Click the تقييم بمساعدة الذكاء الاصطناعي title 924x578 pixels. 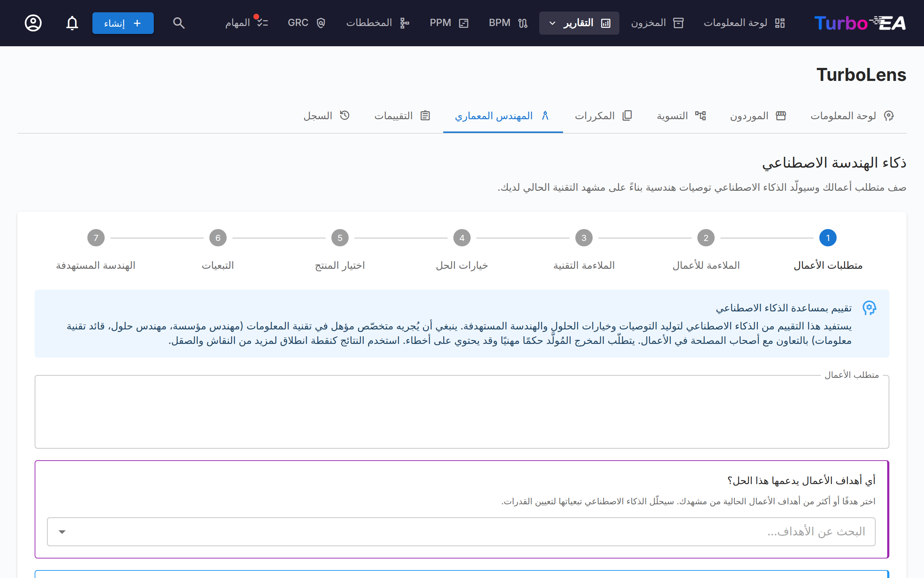(784, 308)
